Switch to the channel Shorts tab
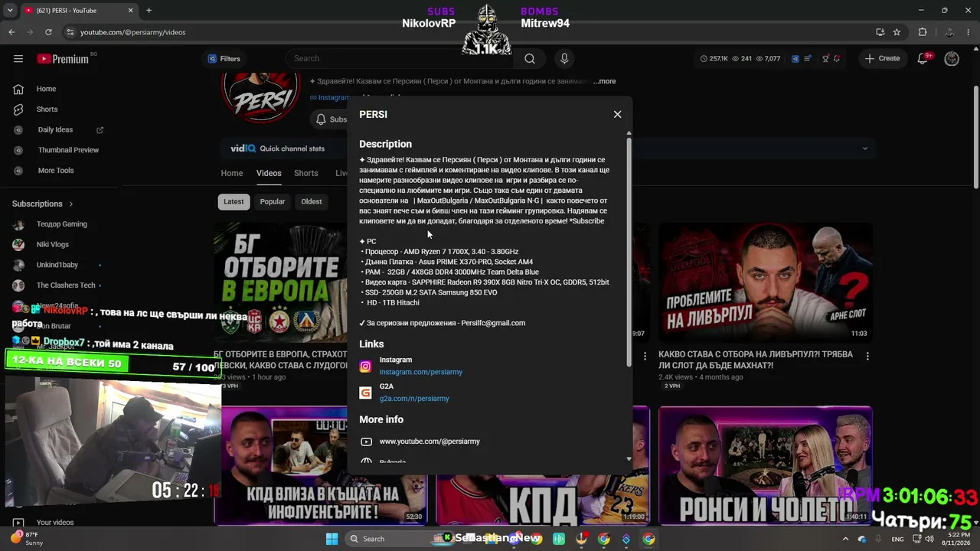This screenshot has width=980, height=551. [306, 173]
